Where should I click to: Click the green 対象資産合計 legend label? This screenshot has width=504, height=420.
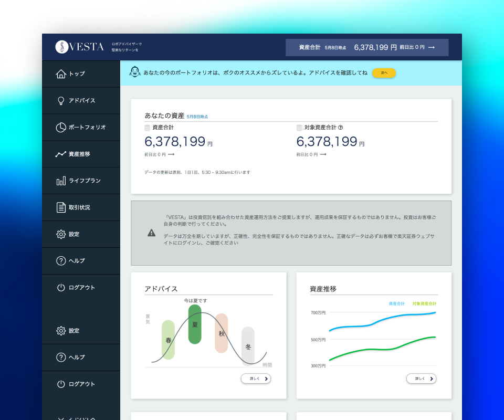click(x=424, y=303)
